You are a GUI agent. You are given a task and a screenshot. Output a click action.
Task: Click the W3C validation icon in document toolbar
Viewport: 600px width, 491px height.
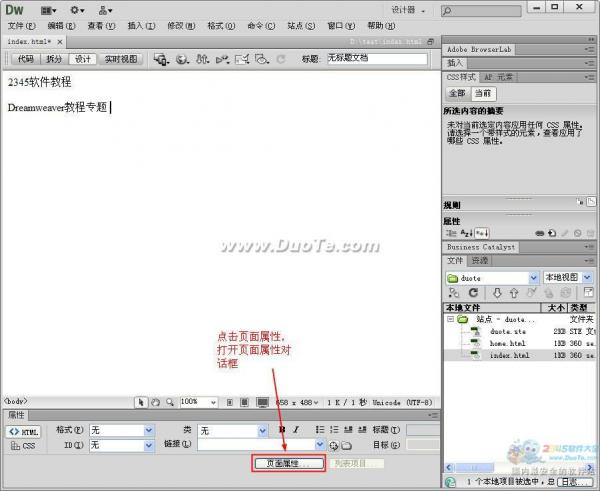(222, 59)
